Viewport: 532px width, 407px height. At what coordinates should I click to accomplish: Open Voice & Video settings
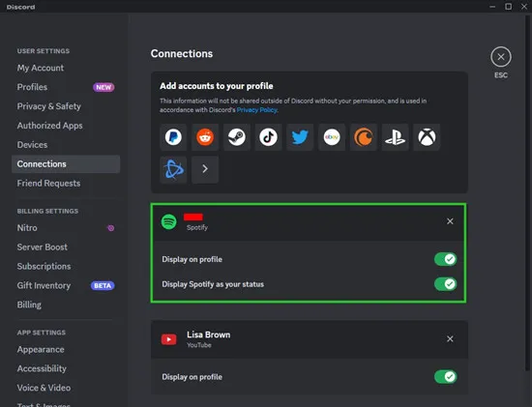point(66,388)
